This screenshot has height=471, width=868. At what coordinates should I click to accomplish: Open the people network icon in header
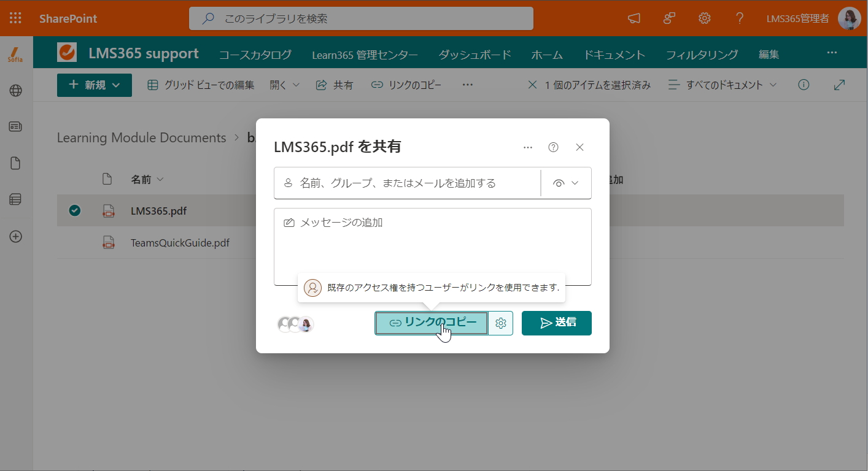pos(669,18)
